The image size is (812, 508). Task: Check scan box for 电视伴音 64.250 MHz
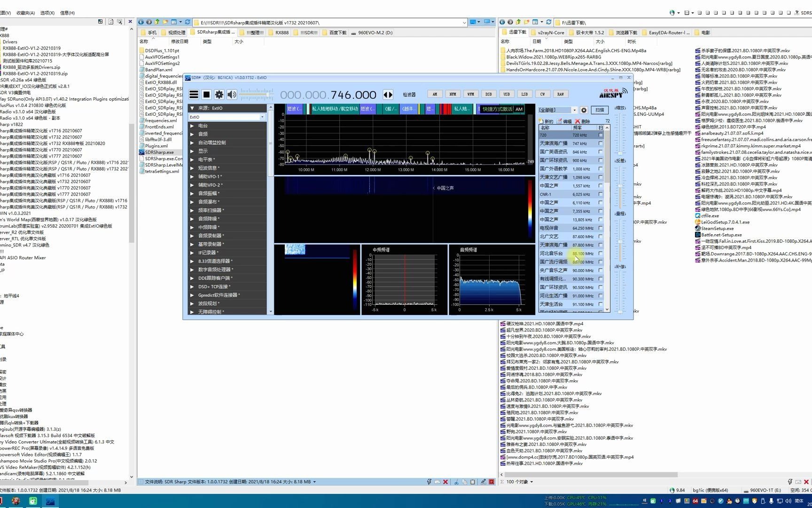tap(601, 228)
